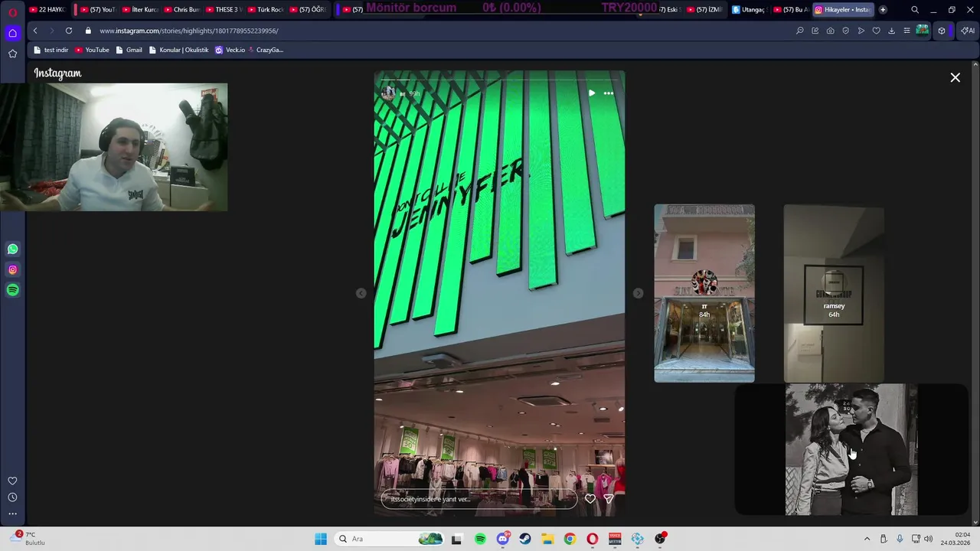Click the Instagram logo
The height and width of the screenshot is (551, 980).
tap(57, 73)
